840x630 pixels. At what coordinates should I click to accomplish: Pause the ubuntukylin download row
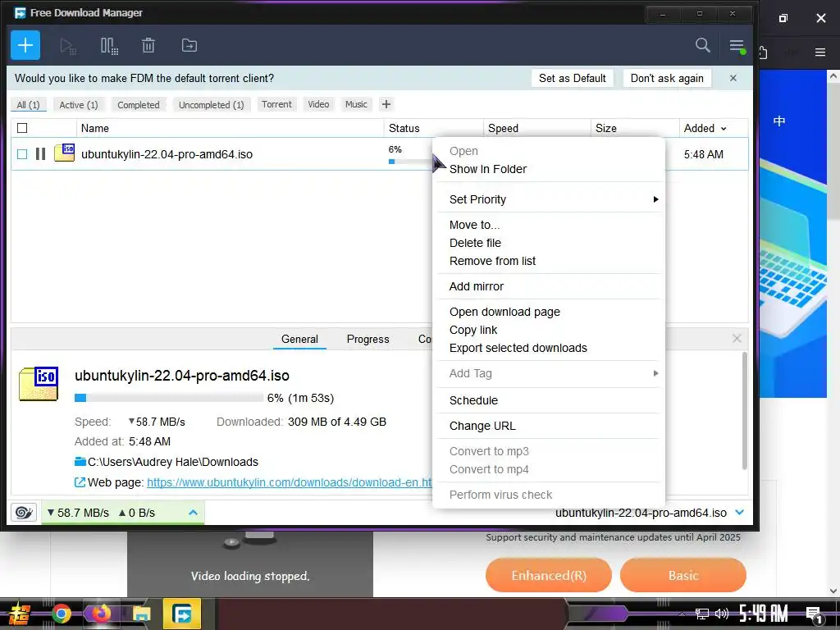pos(40,154)
